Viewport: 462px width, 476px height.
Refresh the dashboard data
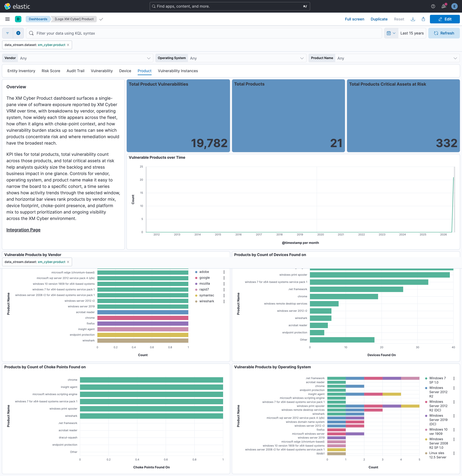coord(444,33)
